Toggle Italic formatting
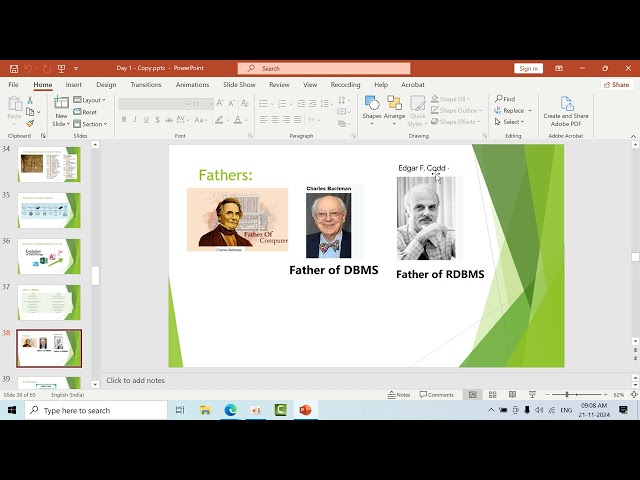 [x=135, y=120]
